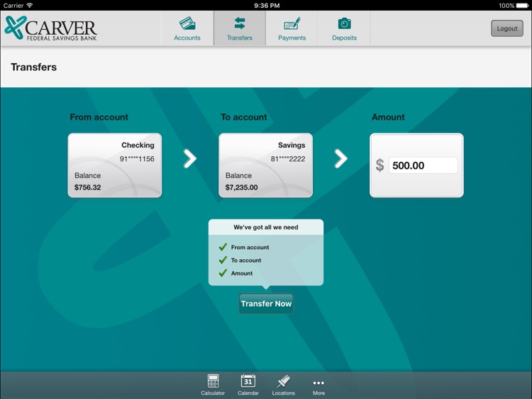
Task: Click To account green checkmark
Action: (223, 260)
